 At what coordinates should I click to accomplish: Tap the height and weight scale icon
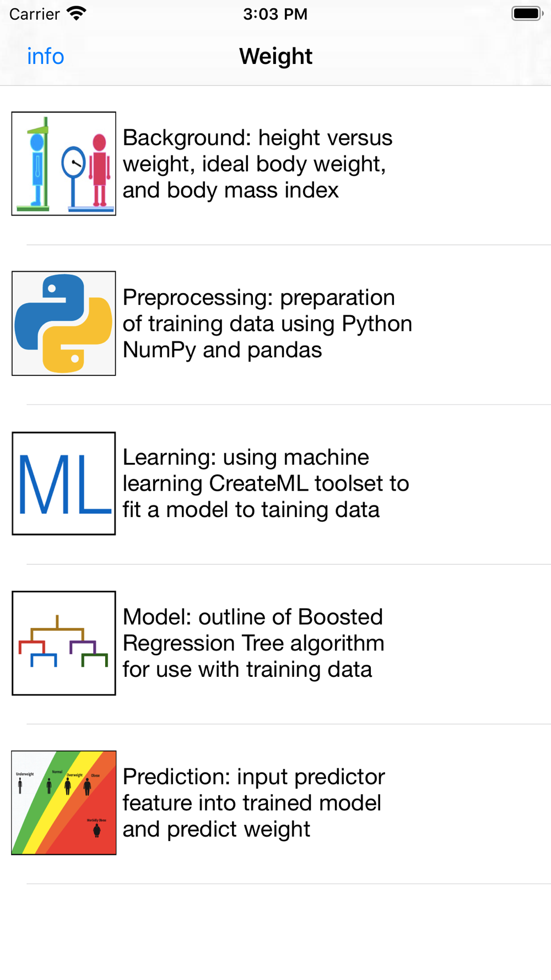click(64, 164)
